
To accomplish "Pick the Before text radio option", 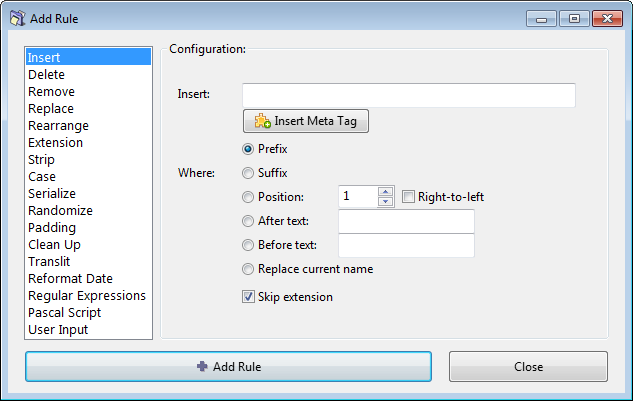I will point(249,245).
